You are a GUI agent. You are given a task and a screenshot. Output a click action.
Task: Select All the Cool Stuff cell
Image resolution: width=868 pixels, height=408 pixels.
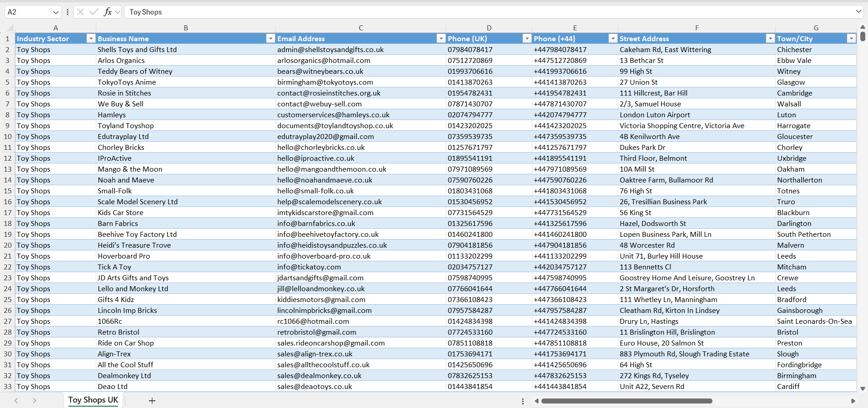[186, 365]
